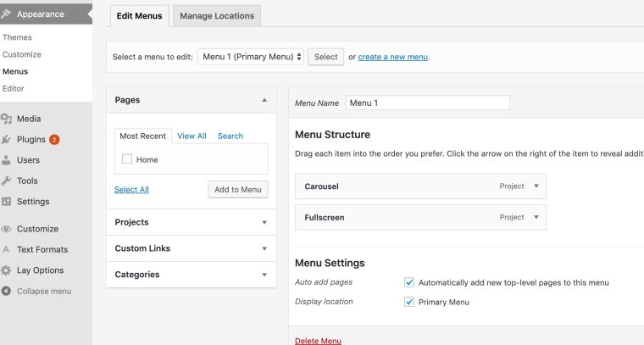This screenshot has height=345, width=644.
Task: Click the create a new menu link
Action: pos(392,57)
